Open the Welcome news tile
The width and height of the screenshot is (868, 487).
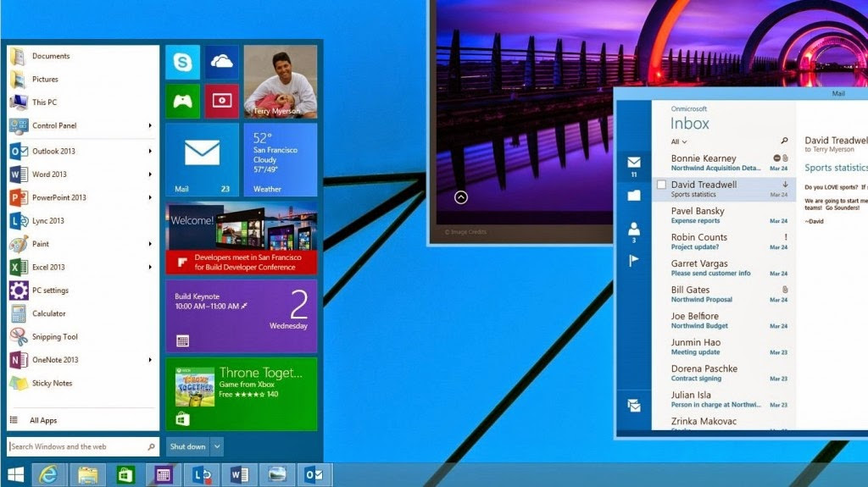pyautogui.click(x=242, y=238)
